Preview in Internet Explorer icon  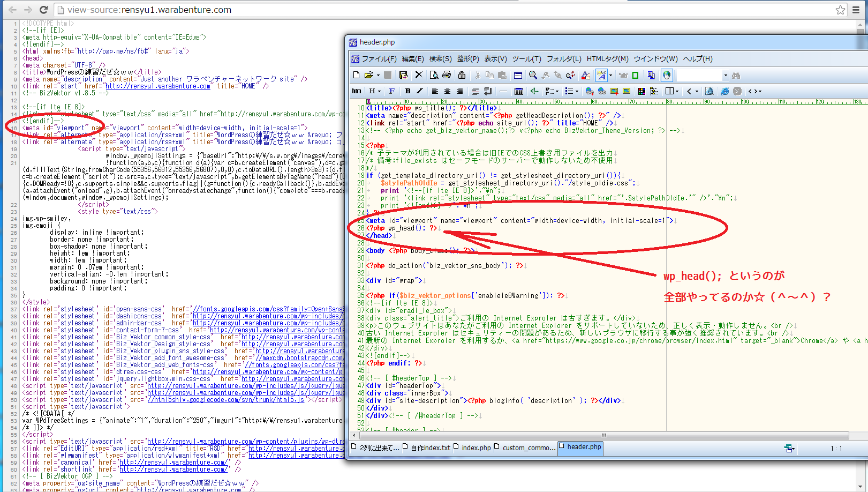[724, 91]
